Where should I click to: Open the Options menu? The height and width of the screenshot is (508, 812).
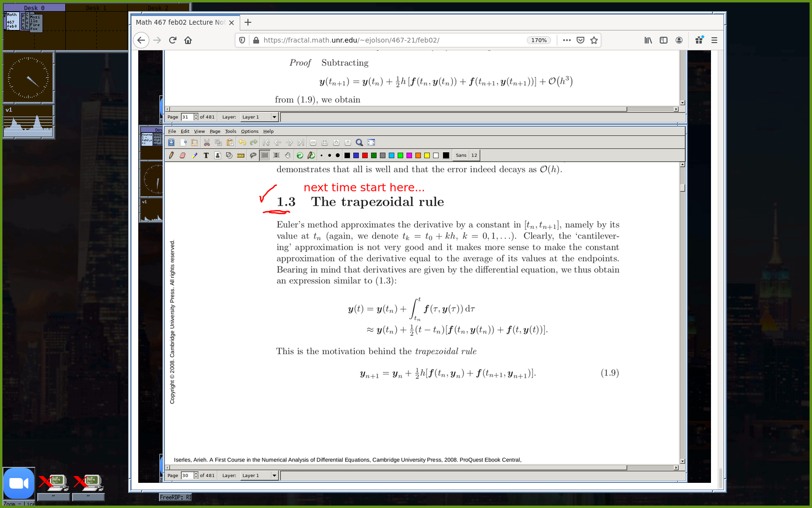[x=249, y=132]
